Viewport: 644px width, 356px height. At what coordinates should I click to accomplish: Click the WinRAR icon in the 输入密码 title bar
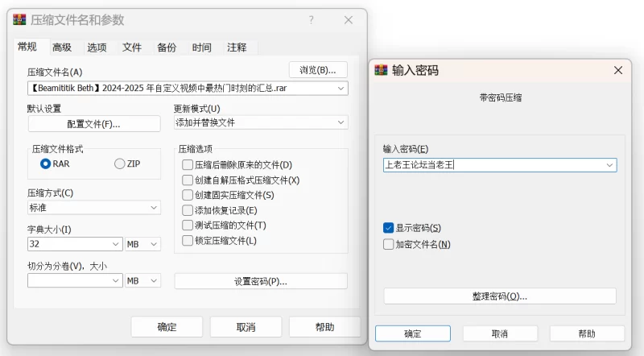(382, 71)
